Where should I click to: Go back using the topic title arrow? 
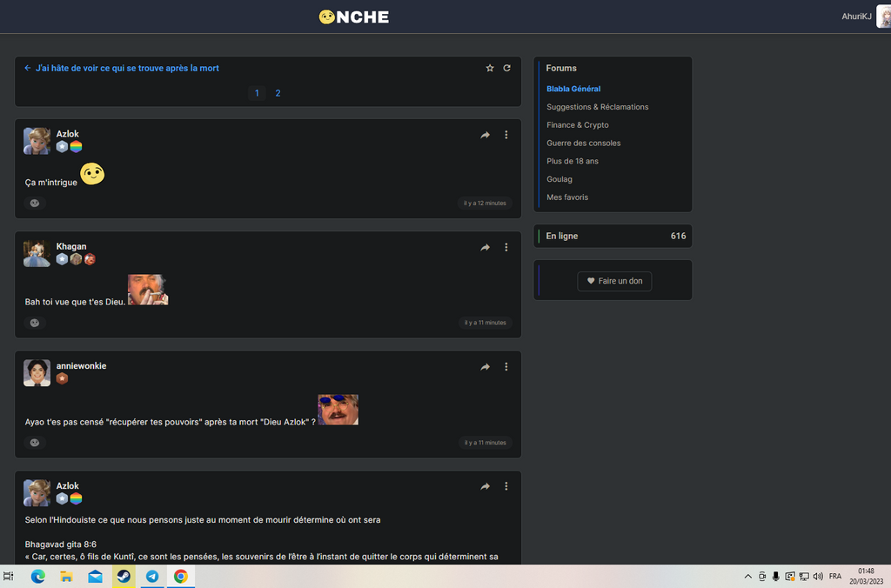point(28,68)
